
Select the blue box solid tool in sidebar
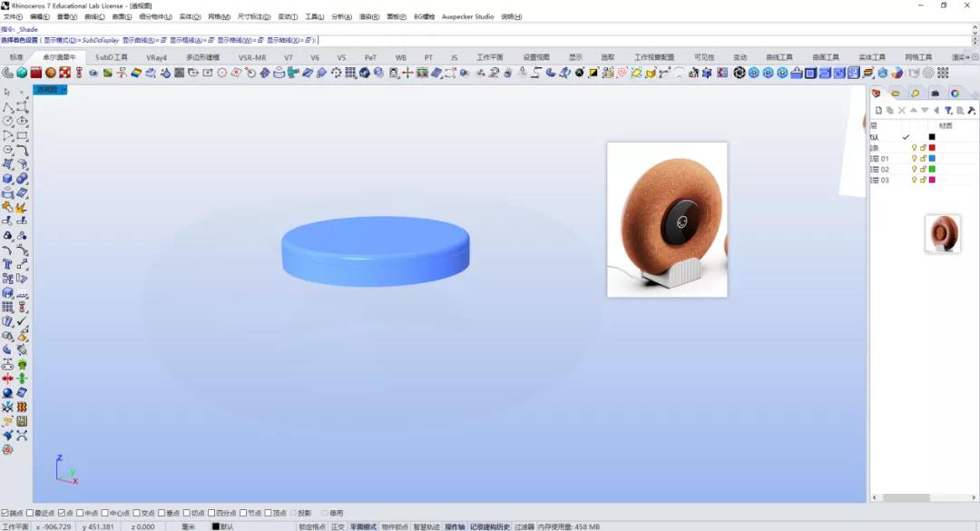point(7,178)
